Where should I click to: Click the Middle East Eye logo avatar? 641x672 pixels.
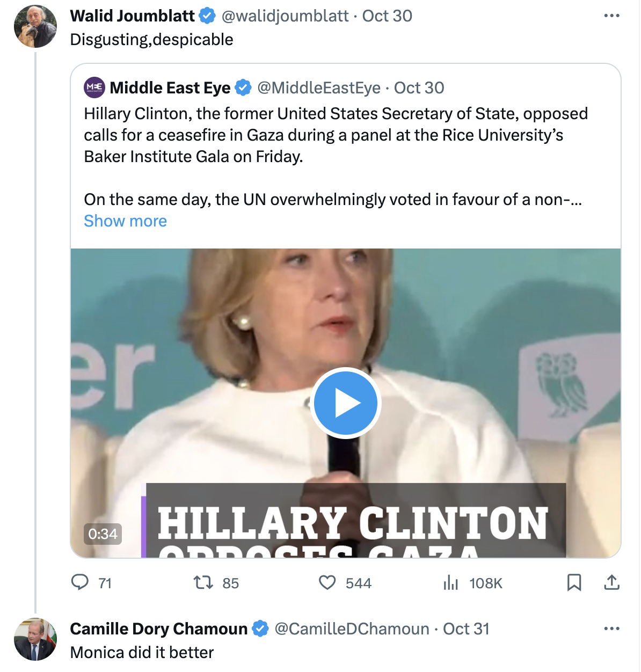pos(94,87)
